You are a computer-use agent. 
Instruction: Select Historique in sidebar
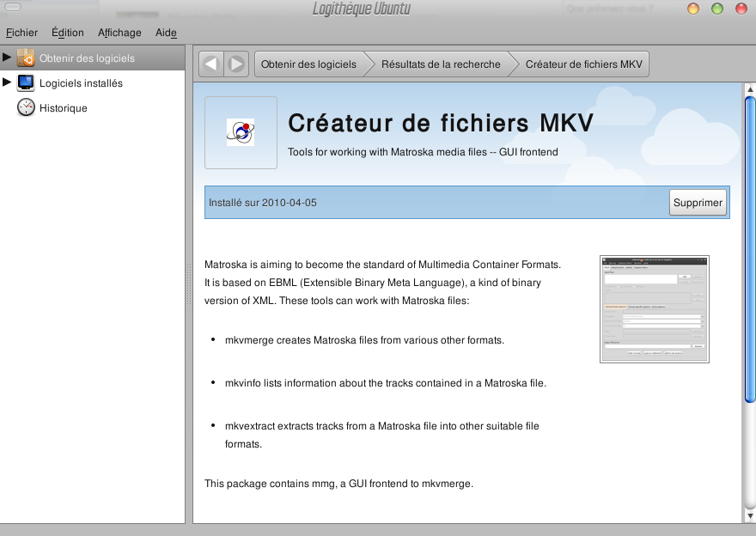(x=93, y=108)
